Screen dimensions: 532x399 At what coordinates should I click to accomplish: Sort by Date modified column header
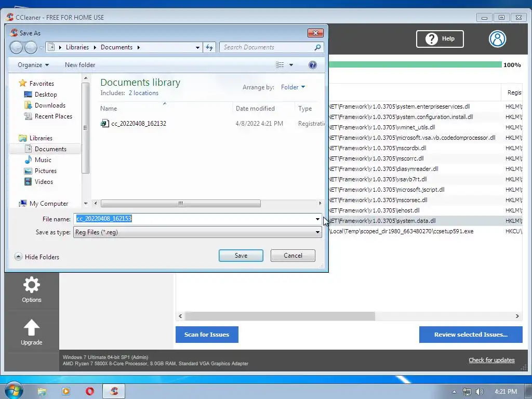[x=263, y=109]
